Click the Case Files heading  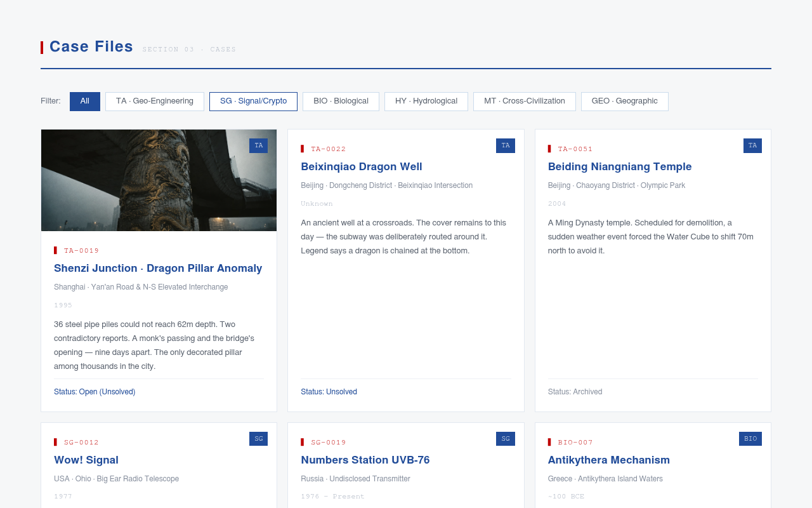[x=91, y=47]
